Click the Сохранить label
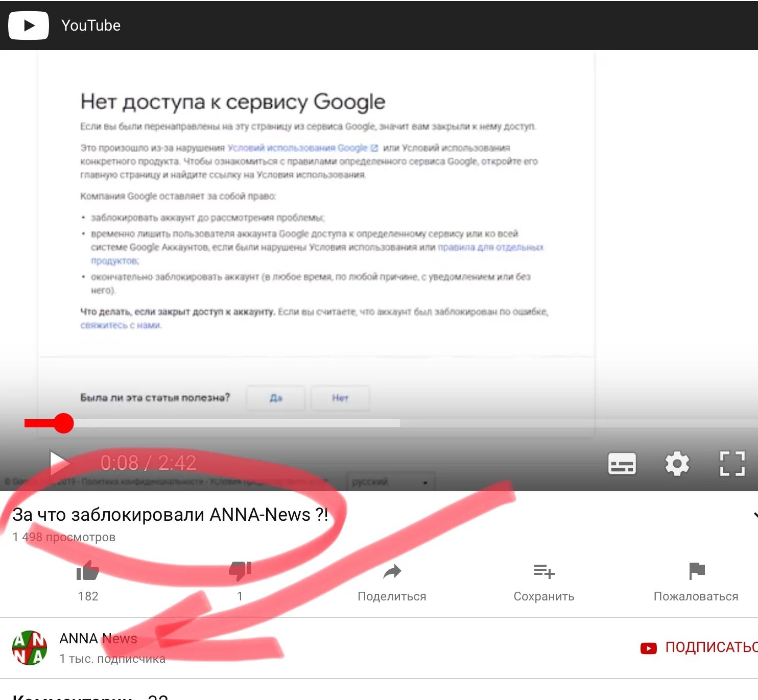Image resolution: width=758 pixels, height=700 pixels. [544, 596]
